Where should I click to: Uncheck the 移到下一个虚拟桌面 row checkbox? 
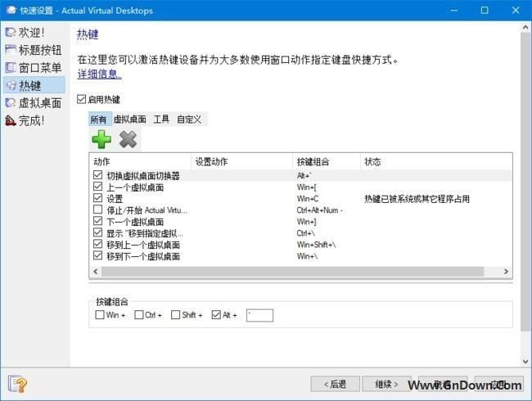point(97,256)
